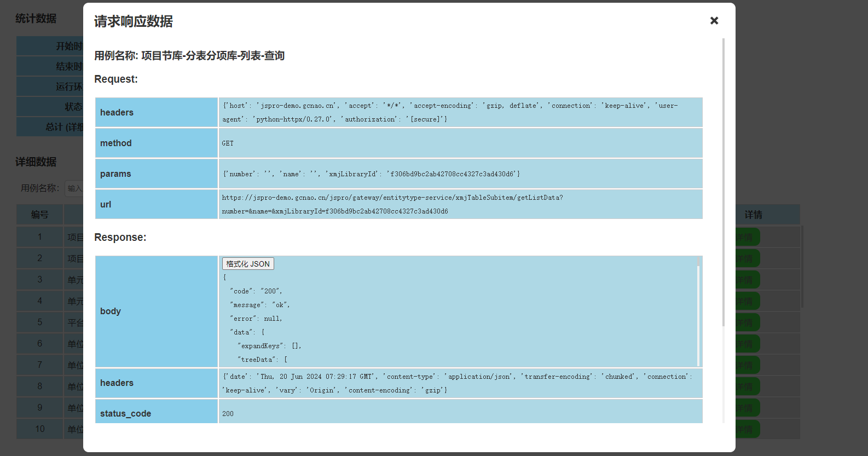868x456 pixels.
Task: Click background table row number 5
Action: tap(39, 322)
